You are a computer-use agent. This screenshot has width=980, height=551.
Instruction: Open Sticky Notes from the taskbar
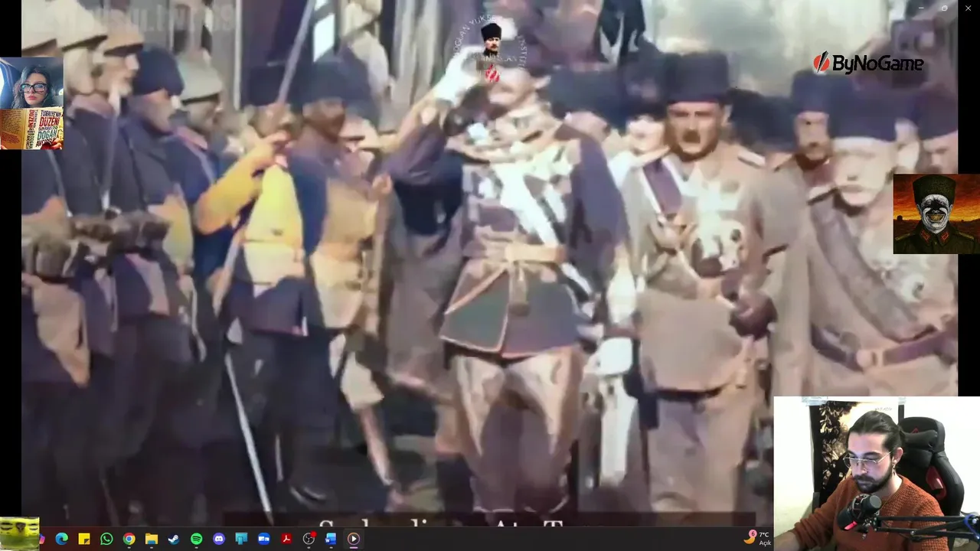(x=84, y=539)
